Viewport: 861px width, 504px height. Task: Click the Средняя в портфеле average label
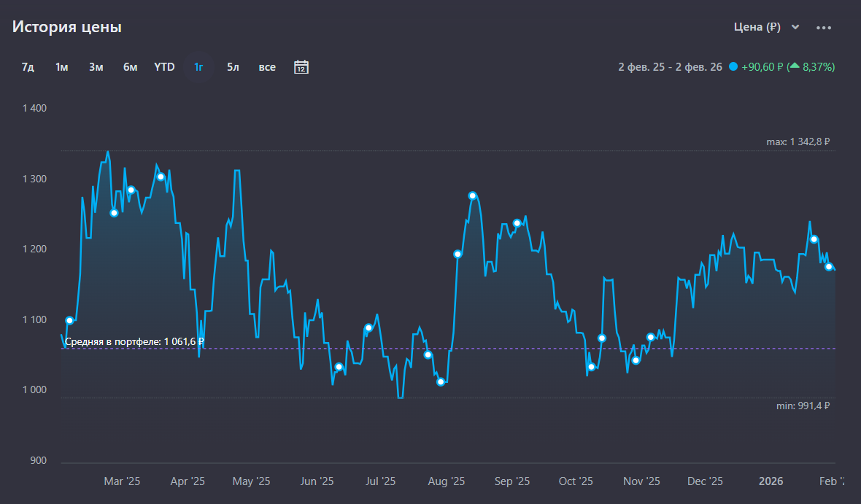[134, 341]
